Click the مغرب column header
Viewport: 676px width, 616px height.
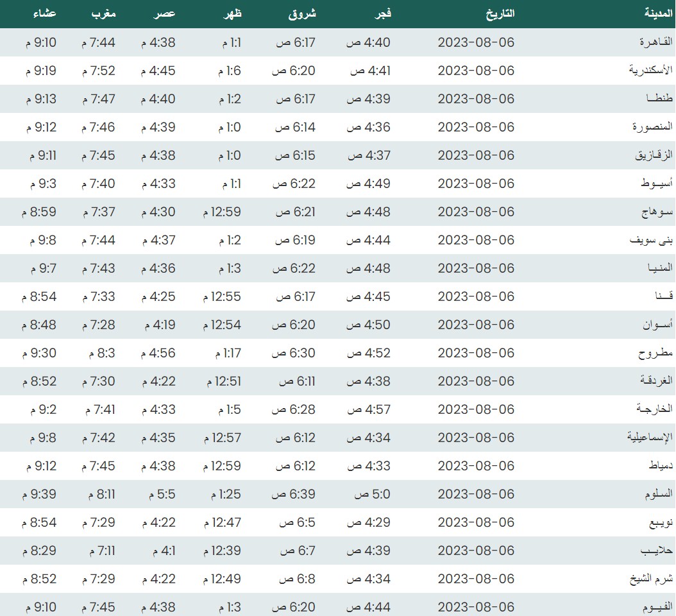103,13
